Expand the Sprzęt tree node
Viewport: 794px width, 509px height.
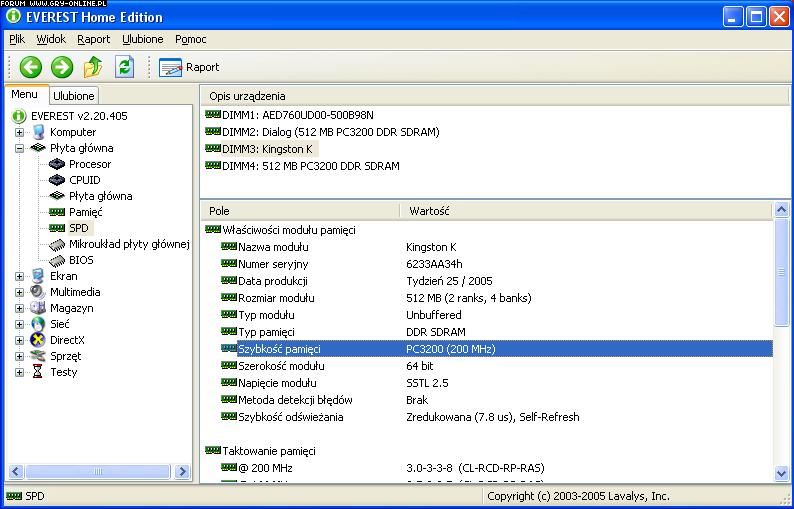point(19,356)
